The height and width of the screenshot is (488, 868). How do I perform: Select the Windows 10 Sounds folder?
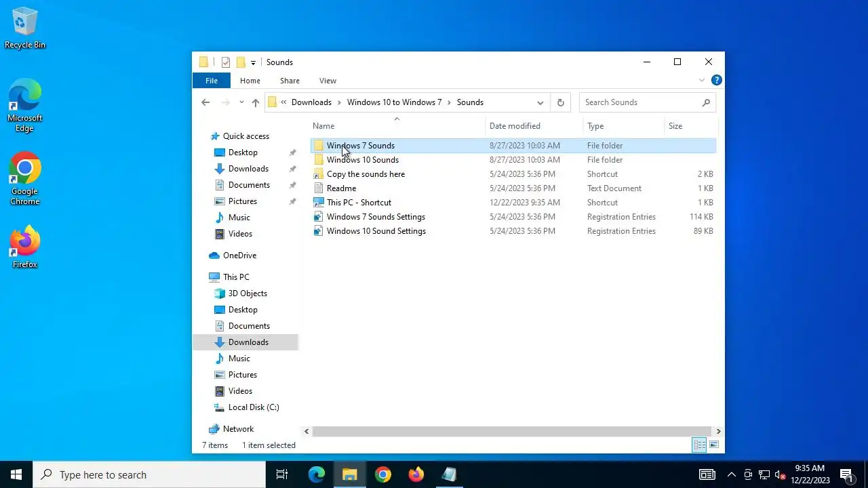513,160
